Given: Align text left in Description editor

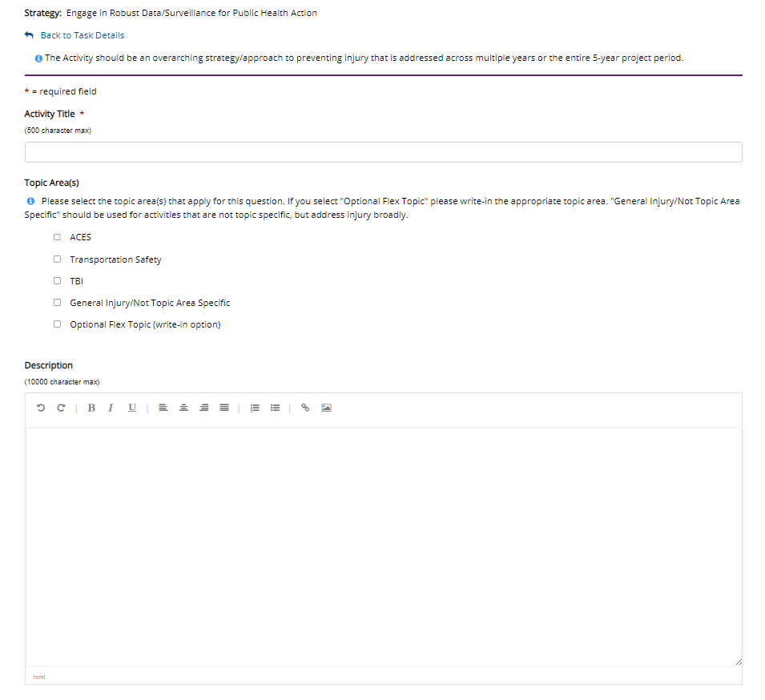Looking at the screenshot, I should pos(163,408).
